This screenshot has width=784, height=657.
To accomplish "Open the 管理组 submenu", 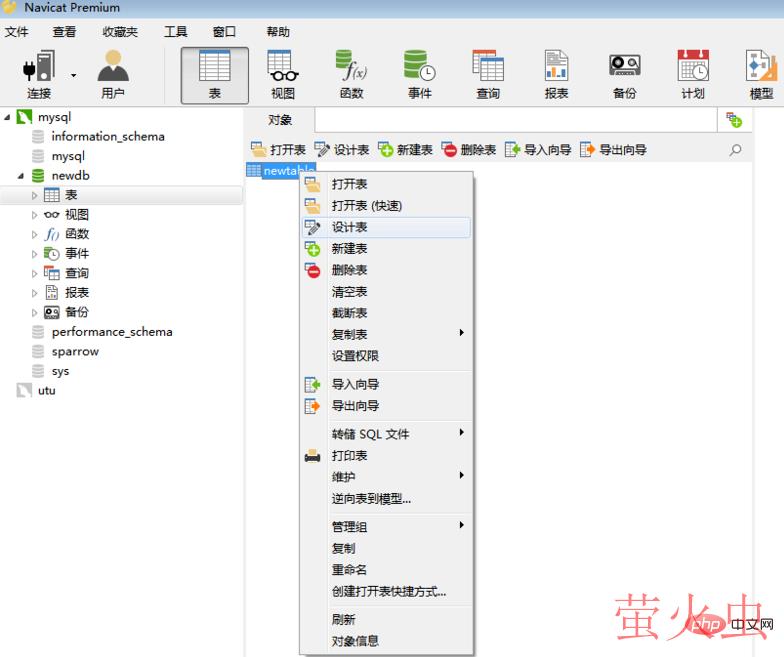I will [386, 526].
